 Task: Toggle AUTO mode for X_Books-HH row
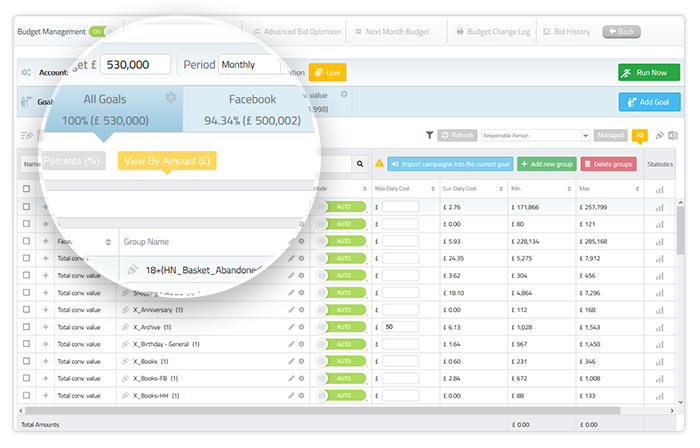pos(342,395)
